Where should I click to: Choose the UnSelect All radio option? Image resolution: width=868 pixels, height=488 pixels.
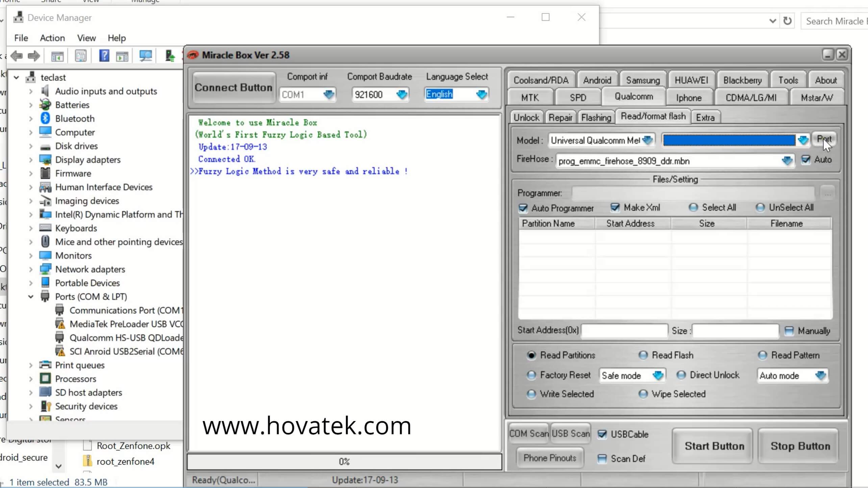[760, 207]
